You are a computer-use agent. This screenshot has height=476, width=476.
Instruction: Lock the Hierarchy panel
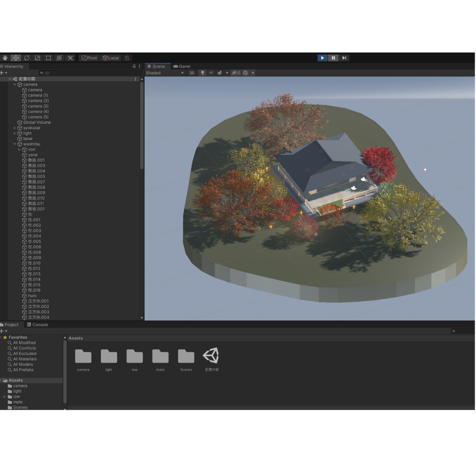coord(134,66)
